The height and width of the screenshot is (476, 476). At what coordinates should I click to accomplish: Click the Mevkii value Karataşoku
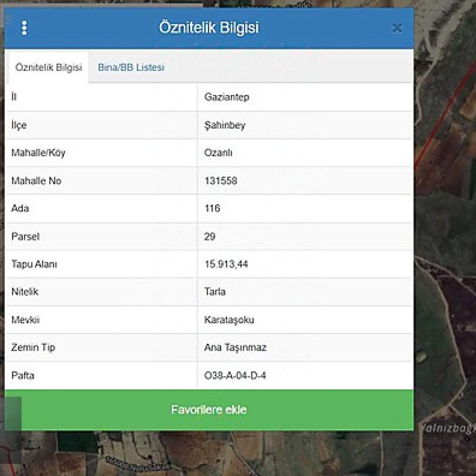click(x=229, y=320)
